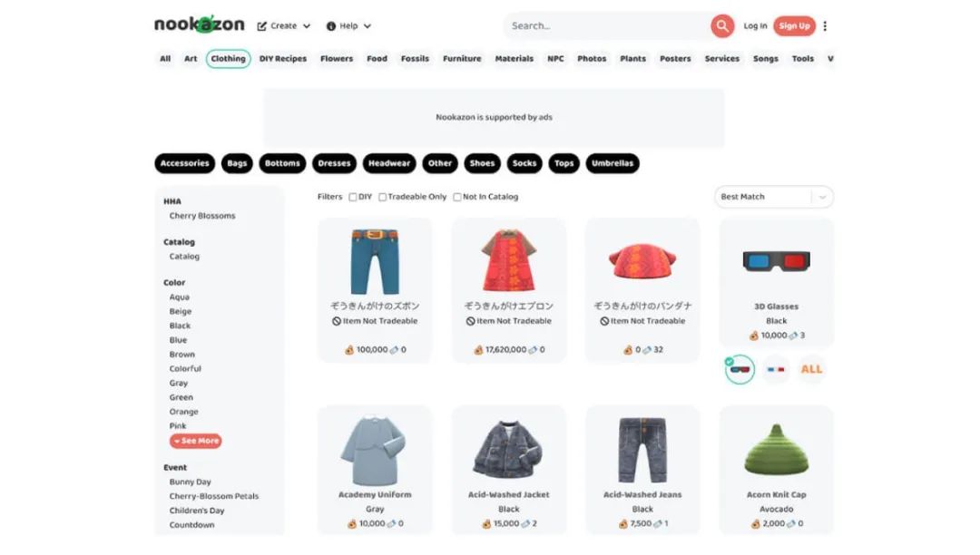The image size is (980, 555).
Task: Click See More under Color filters
Action: 196,441
